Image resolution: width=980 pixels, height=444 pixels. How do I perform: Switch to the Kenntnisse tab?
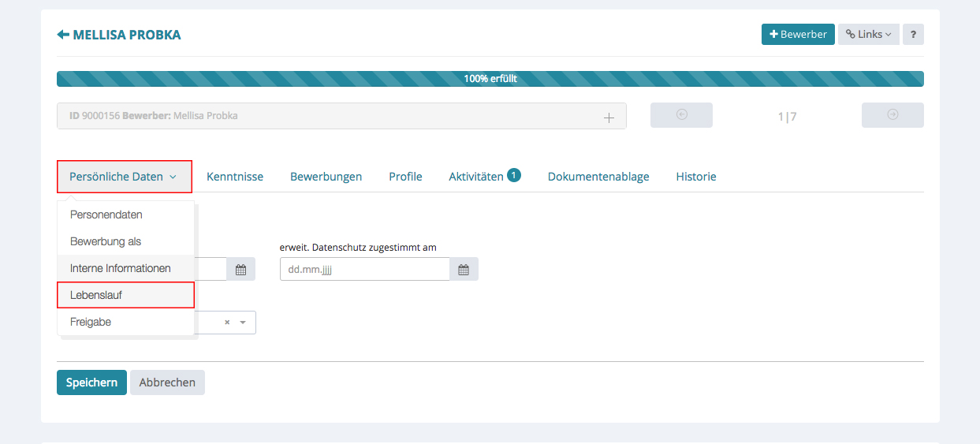coord(235,177)
